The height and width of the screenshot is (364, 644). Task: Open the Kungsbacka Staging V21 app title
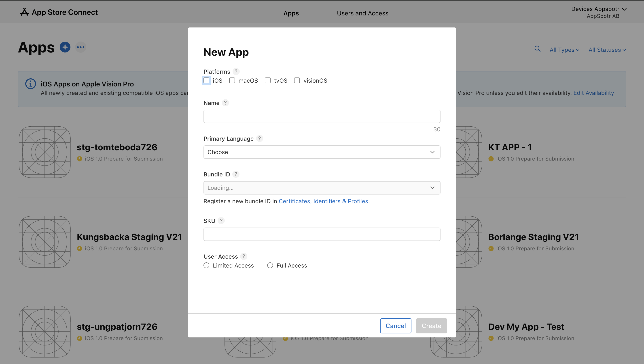(129, 237)
